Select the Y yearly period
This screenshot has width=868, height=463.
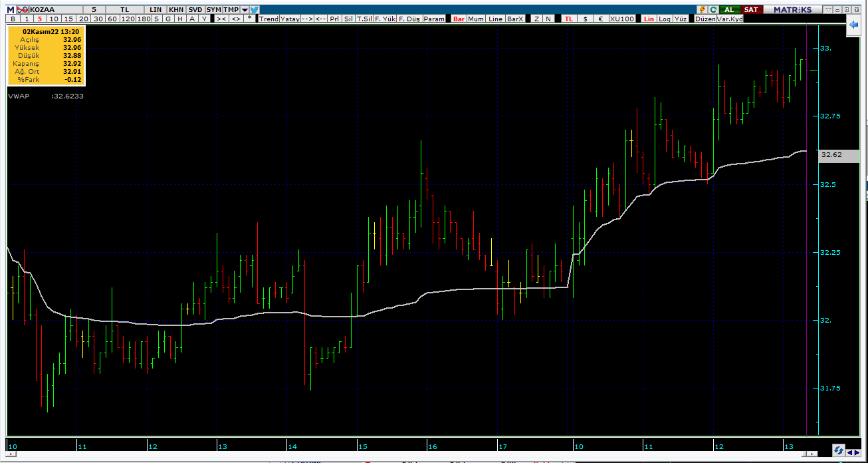point(203,19)
